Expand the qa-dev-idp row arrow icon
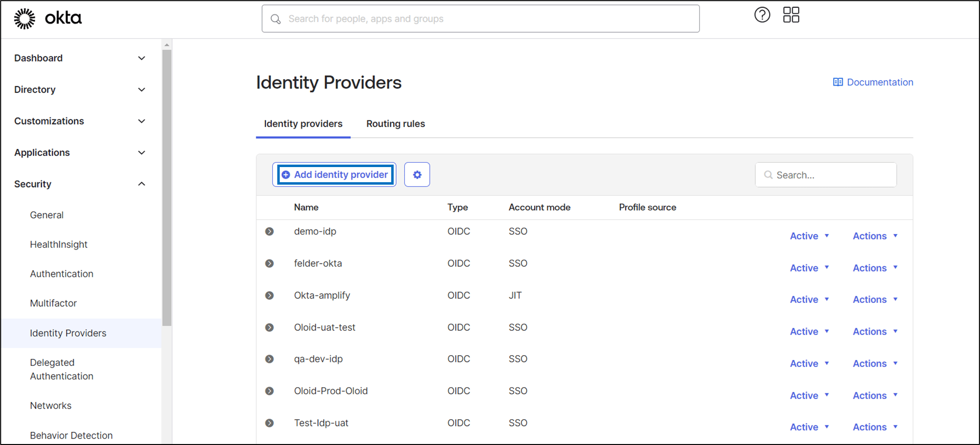 (x=269, y=359)
